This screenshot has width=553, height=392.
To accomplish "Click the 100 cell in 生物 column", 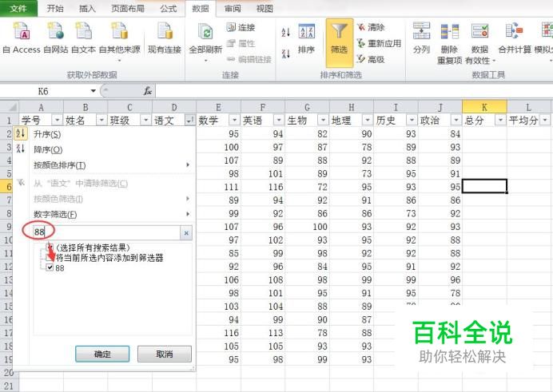I will coord(307,227).
